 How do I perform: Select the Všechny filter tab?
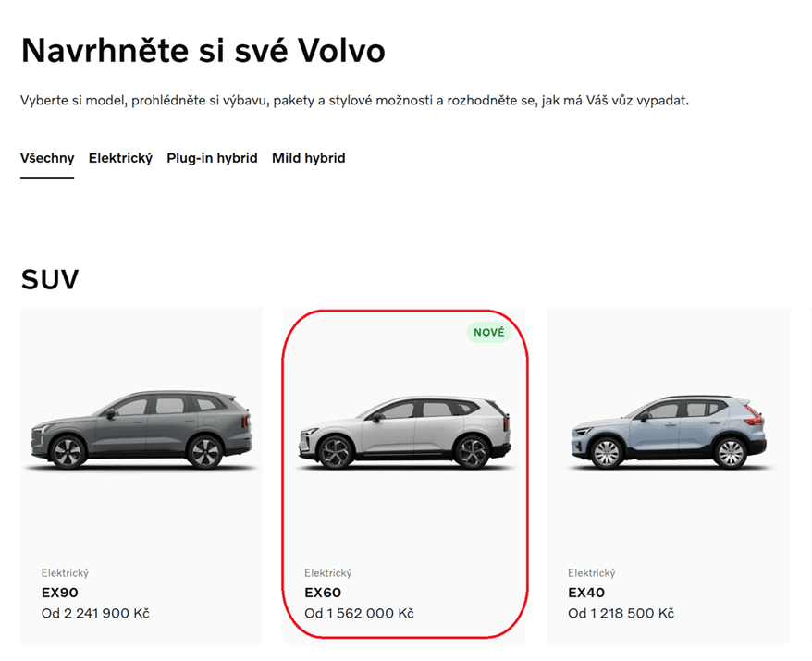coord(47,158)
